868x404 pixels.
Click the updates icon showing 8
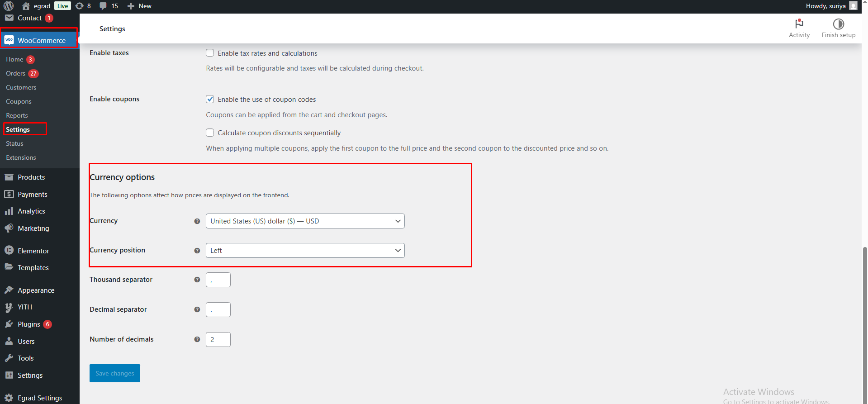coord(80,6)
